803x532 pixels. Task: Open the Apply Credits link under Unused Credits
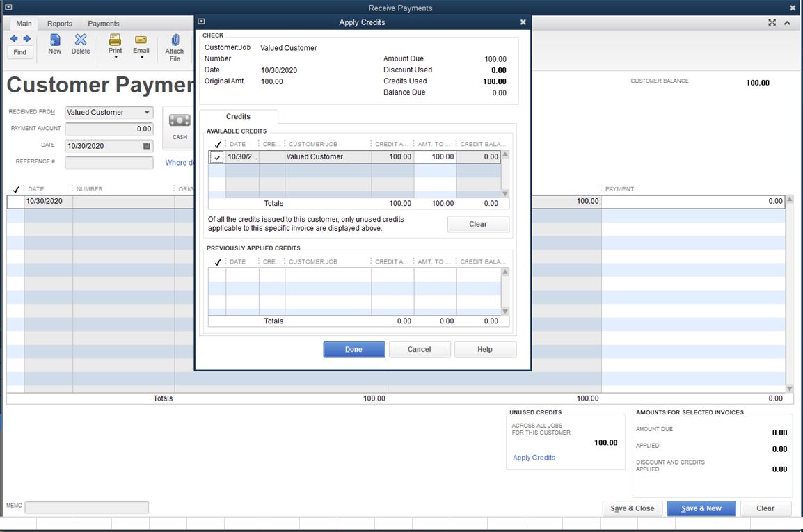pyautogui.click(x=533, y=457)
